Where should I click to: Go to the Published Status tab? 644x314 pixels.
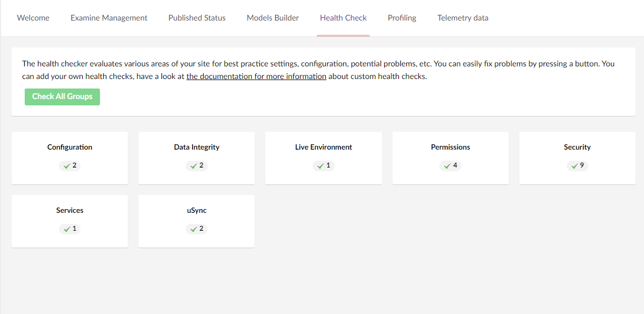click(x=197, y=18)
